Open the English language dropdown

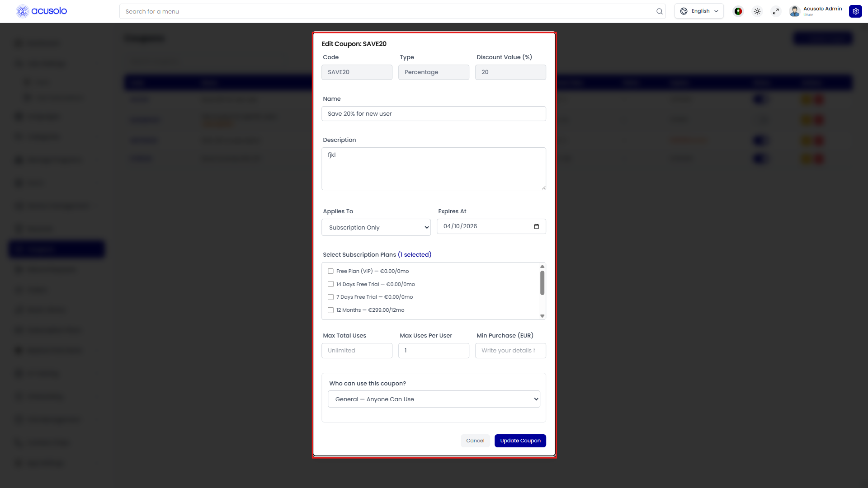[699, 11]
